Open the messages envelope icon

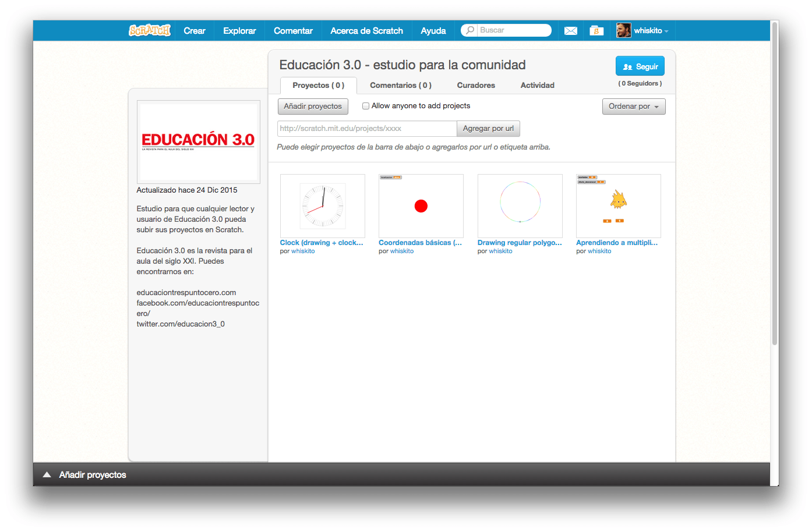click(x=571, y=31)
